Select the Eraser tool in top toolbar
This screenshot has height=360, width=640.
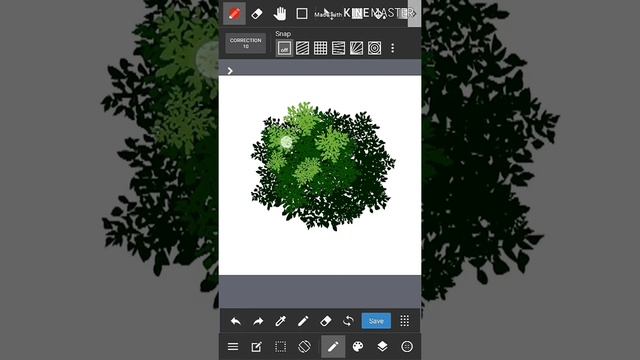point(257,14)
